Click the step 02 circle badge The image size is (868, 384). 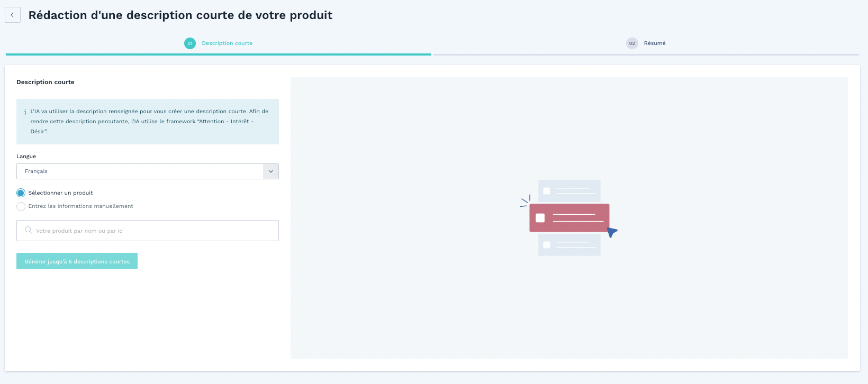pos(632,43)
